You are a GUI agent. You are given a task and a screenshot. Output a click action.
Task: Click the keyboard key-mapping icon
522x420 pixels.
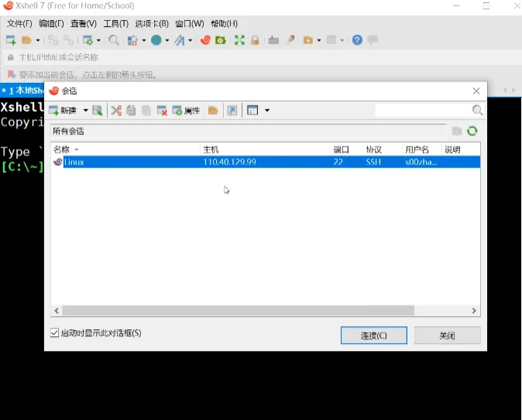pyautogui.click(x=273, y=40)
